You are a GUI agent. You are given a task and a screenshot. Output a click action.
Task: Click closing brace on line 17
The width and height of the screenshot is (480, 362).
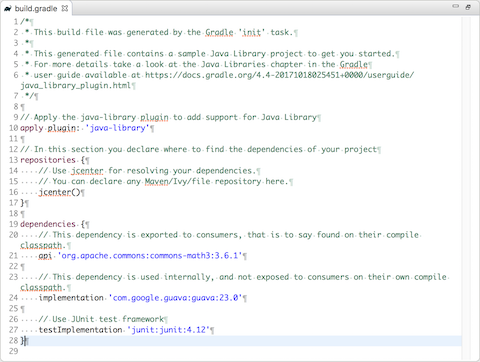point(22,203)
